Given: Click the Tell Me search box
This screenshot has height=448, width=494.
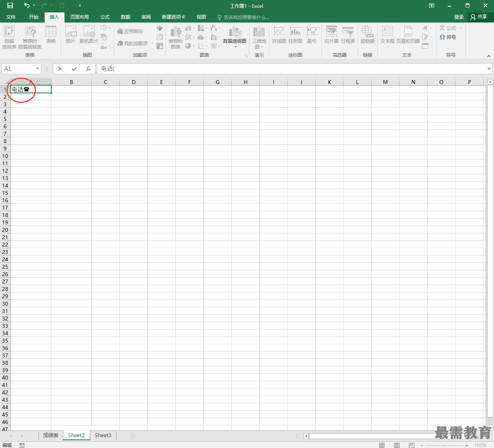Looking at the screenshot, I should click(243, 17).
